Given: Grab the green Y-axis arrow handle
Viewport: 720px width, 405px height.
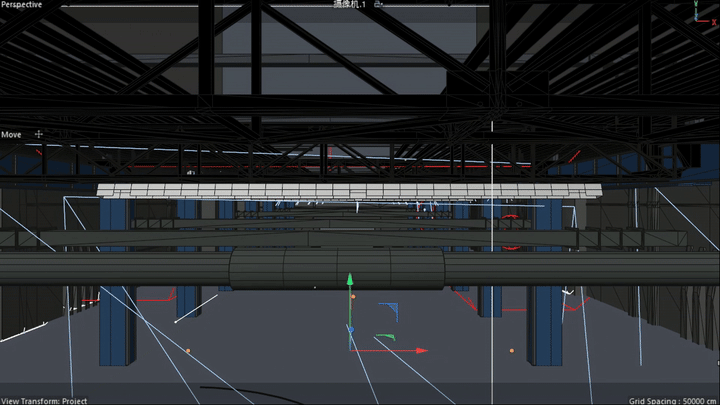Looking at the screenshot, I should point(350,280).
